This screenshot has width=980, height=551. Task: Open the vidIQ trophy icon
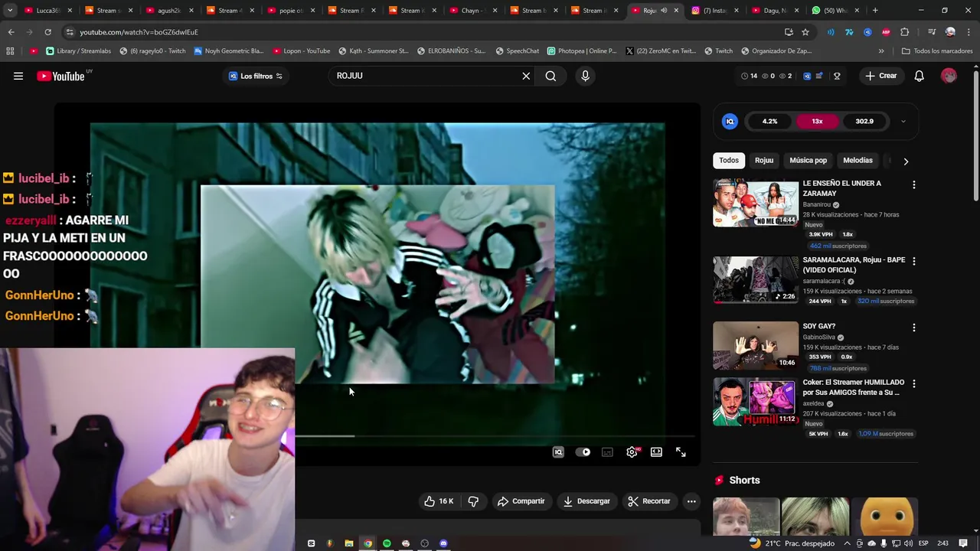[x=837, y=76]
